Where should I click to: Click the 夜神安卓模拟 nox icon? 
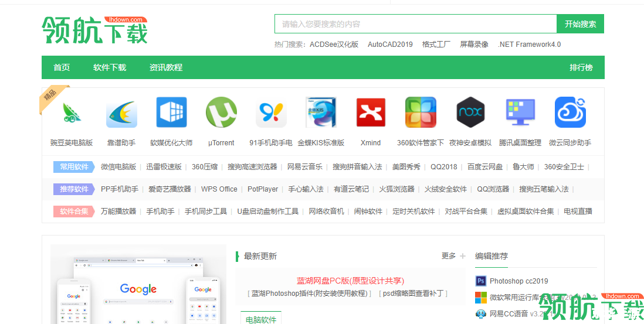coord(470,112)
